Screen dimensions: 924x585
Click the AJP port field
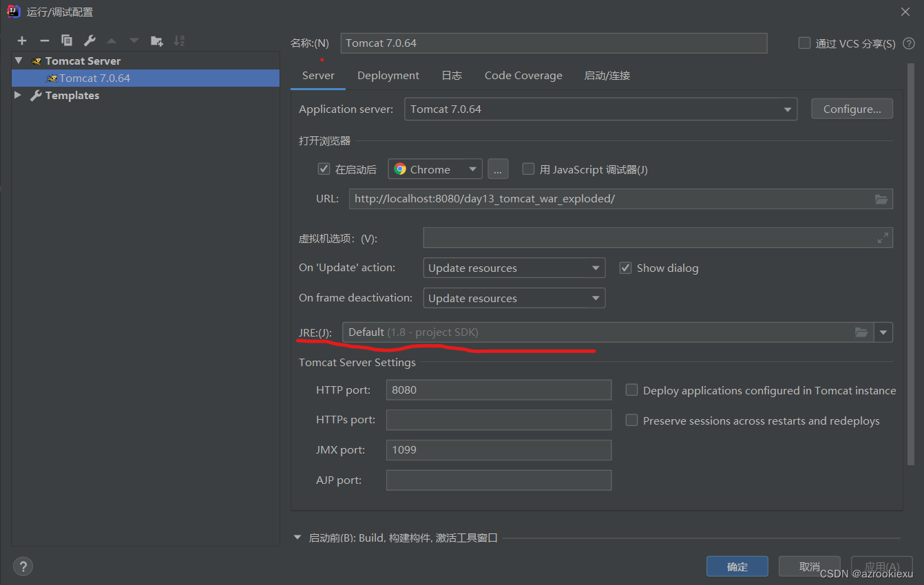point(498,480)
